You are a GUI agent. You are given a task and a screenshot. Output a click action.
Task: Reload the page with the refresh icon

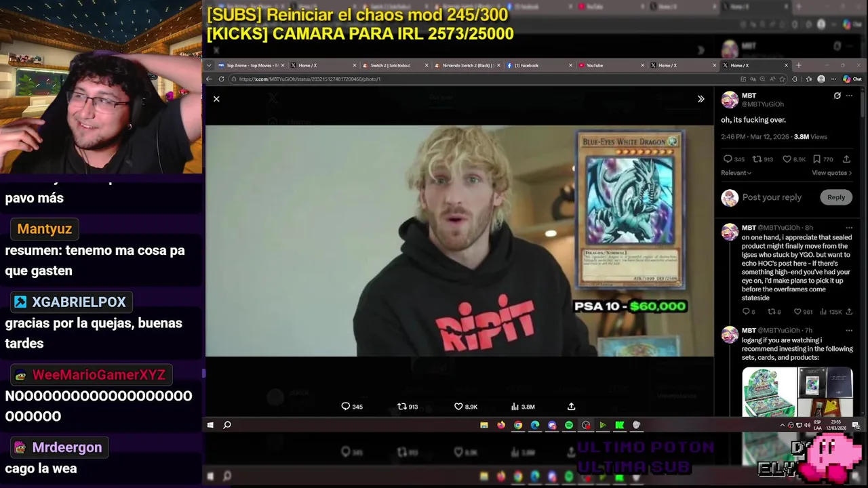point(221,79)
